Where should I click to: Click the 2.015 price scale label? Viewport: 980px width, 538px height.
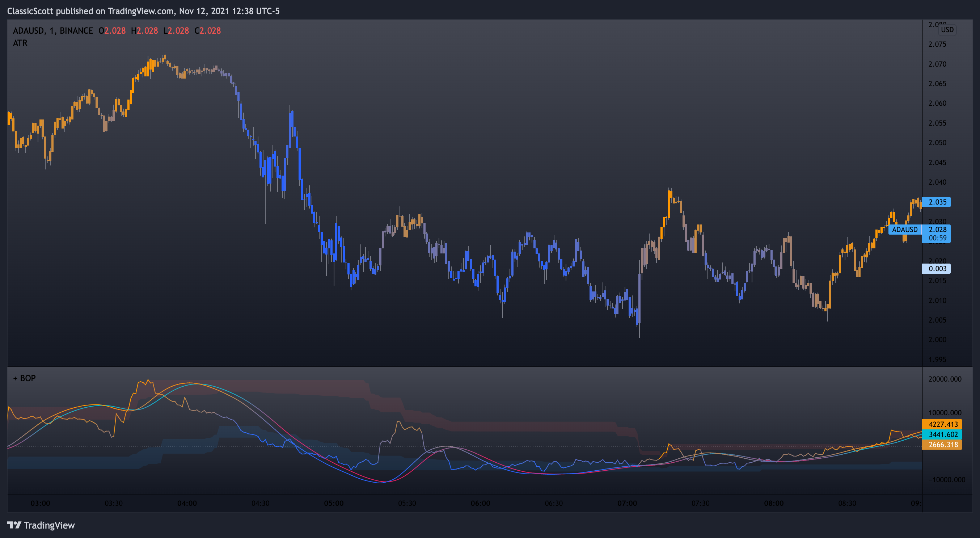point(937,281)
